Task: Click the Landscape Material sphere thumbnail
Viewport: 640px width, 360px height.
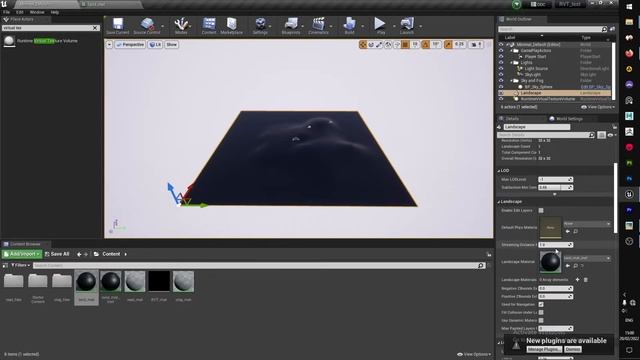Action: point(550,262)
